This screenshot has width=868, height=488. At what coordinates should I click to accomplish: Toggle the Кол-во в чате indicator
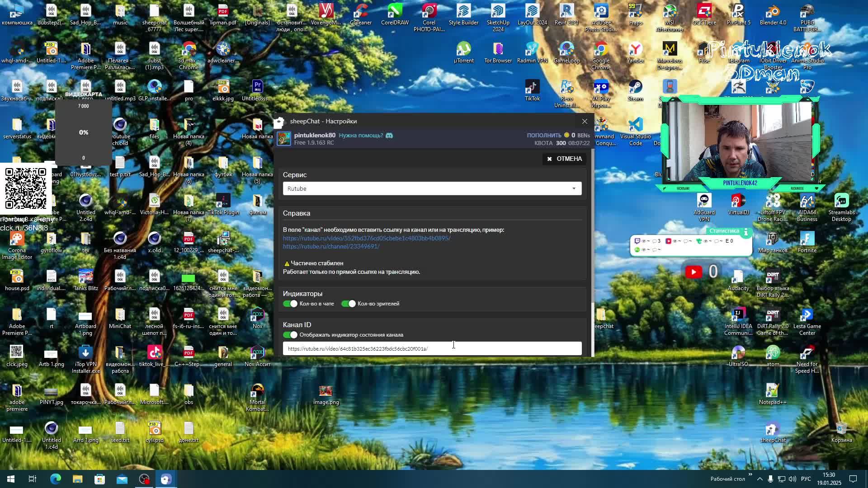290,304
